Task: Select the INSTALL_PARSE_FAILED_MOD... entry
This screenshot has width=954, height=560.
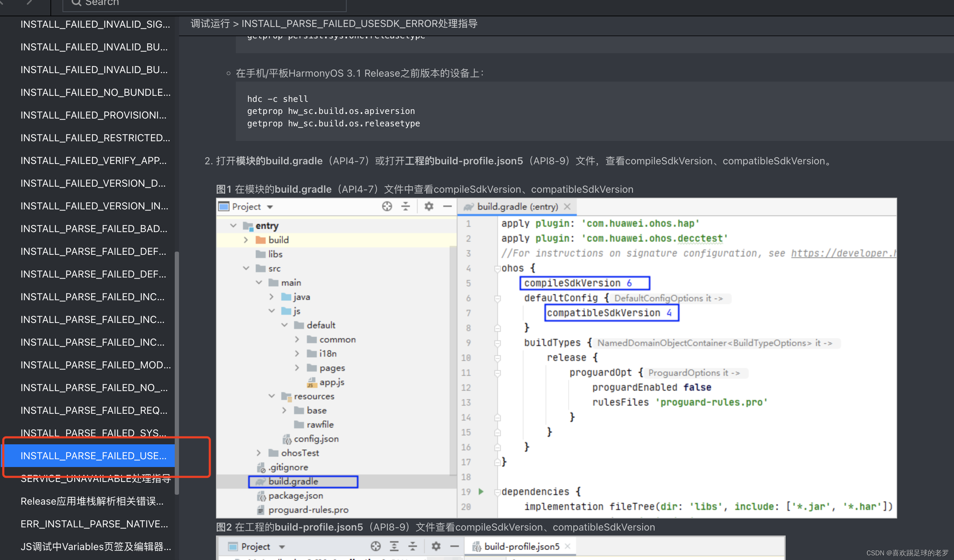Action: point(96,365)
